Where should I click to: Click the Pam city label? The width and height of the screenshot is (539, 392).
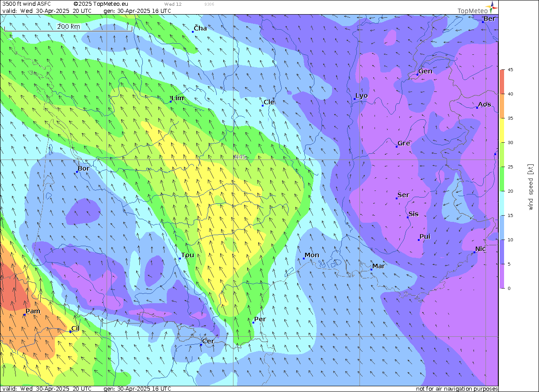33,311
